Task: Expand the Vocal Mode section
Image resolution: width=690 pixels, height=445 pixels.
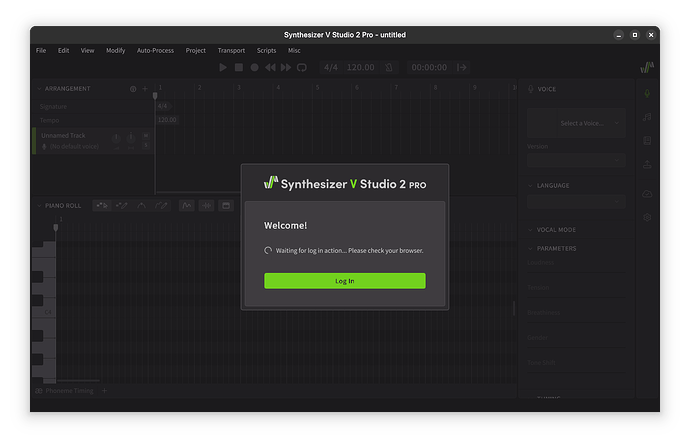Action: click(x=531, y=230)
